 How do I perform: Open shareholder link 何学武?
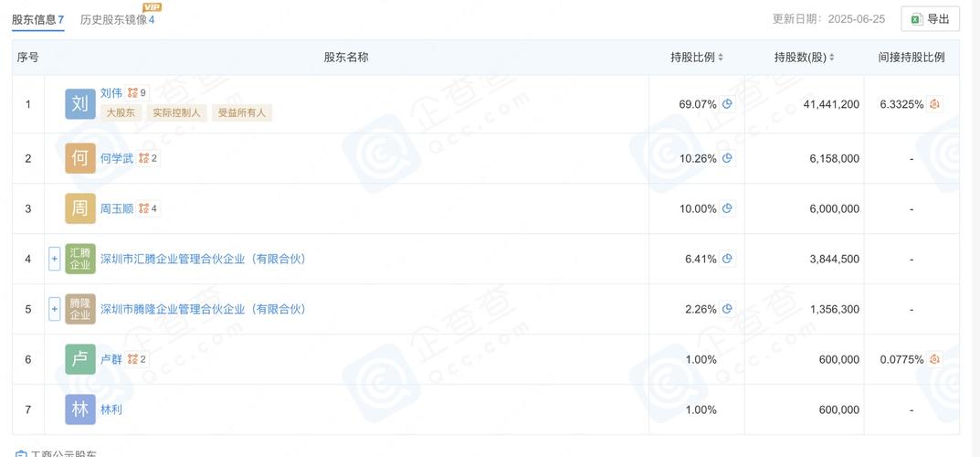[x=117, y=158]
